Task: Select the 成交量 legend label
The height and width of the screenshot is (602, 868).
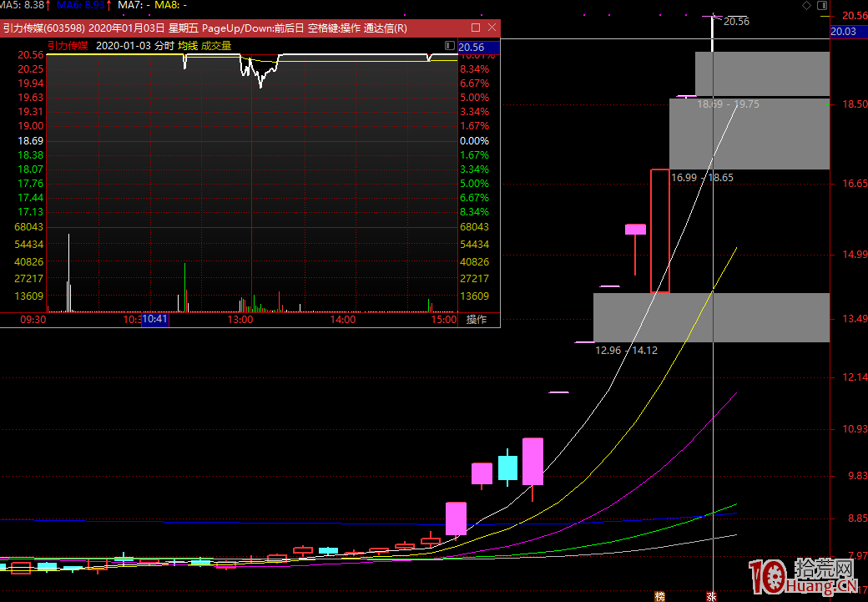Action: [214, 46]
